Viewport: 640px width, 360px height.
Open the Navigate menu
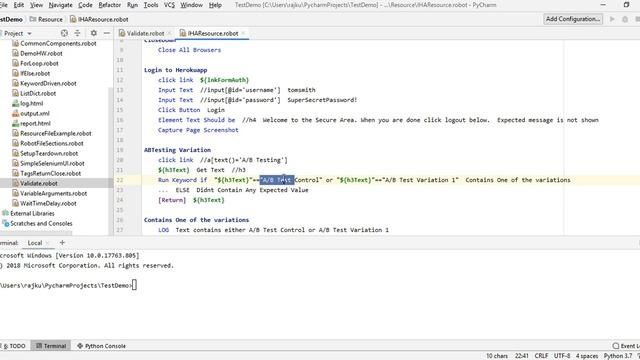click(x=60, y=5)
